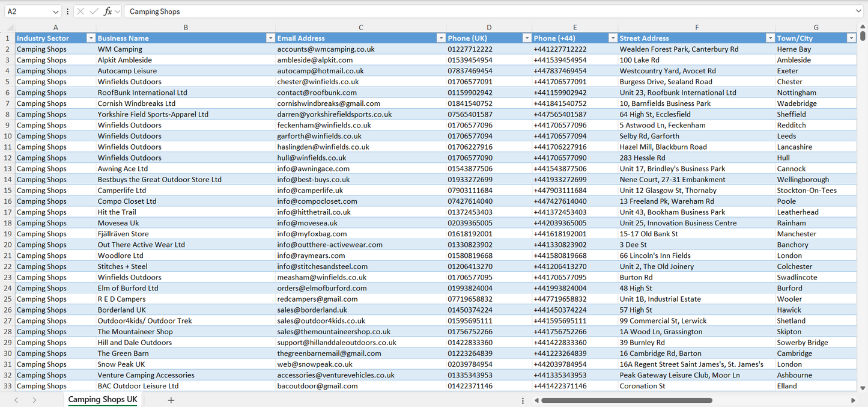Click the Select All corner triangle
This screenshot has height=407, width=868.
coord(8,28)
